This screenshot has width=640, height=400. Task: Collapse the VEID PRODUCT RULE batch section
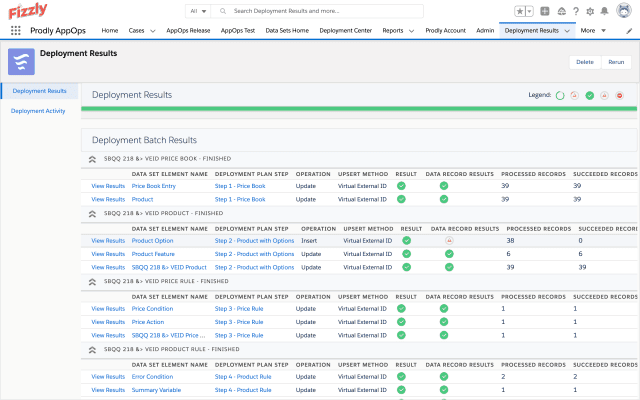pos(92,350)
